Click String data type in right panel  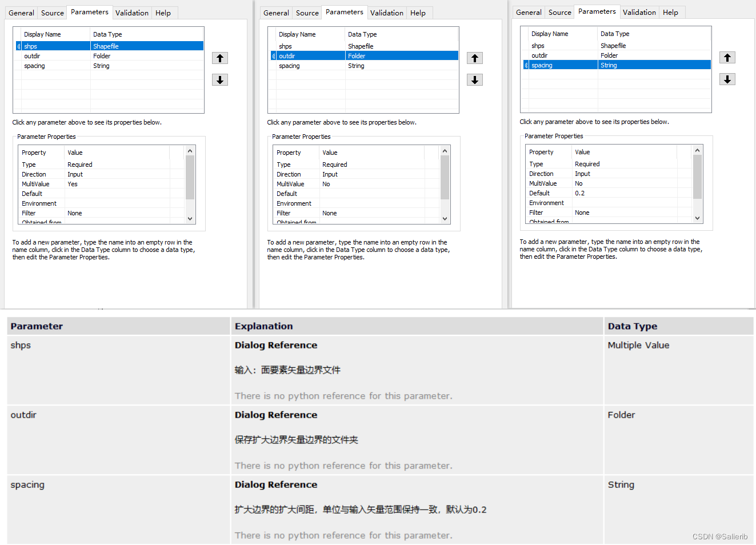609,65
